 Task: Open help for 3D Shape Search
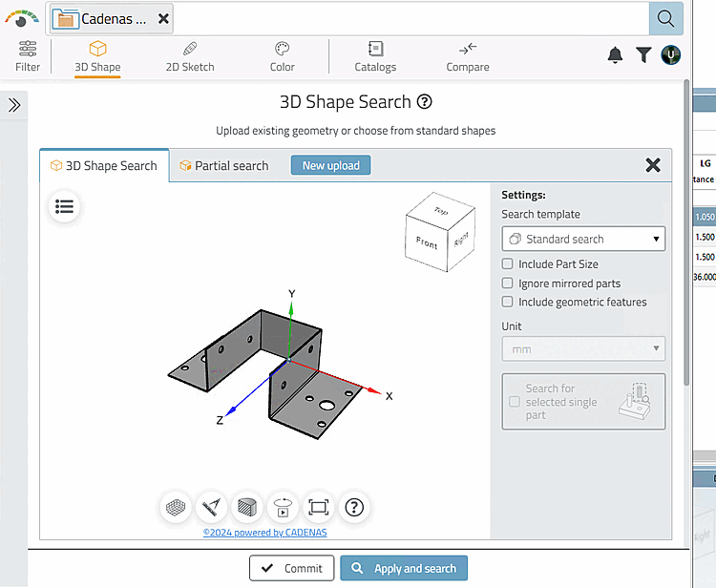[x=425, y=102]
